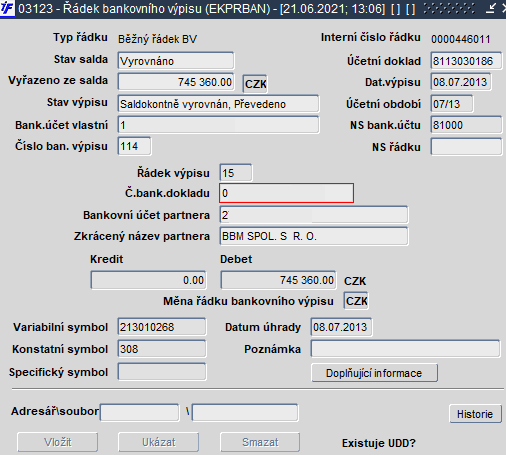
Task: Click the 'Běžný řádek BV' text
Action: [x=157, y=39]
